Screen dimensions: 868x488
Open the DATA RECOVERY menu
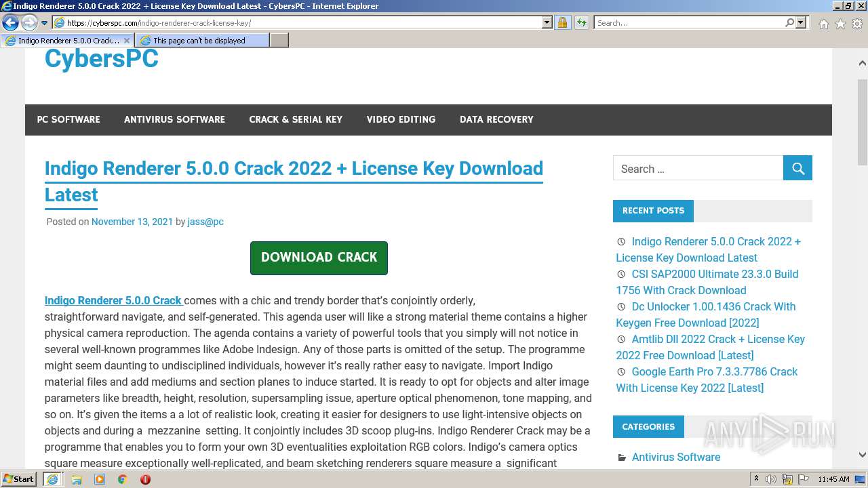click(496, 119)
